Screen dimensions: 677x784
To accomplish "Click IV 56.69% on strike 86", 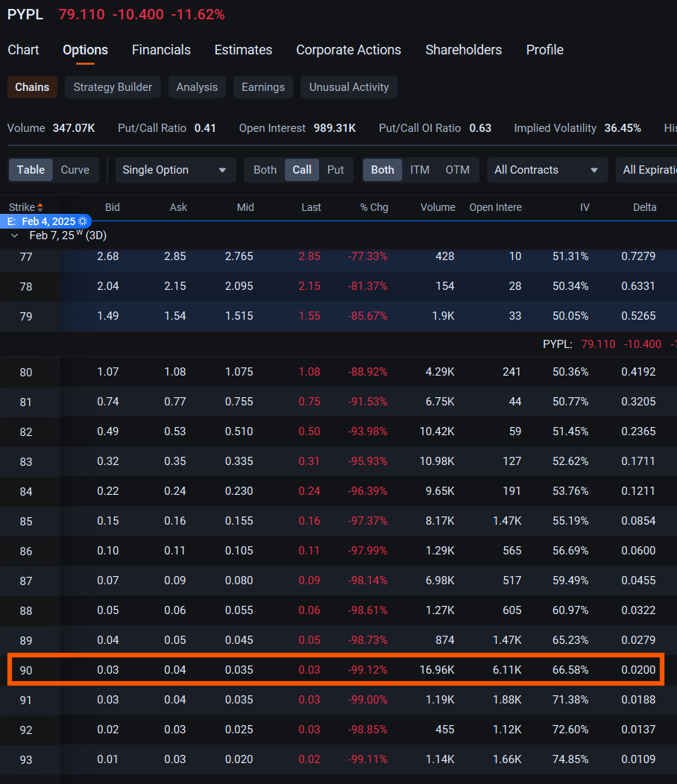I will pyautogui.click(x=570, y=551).
